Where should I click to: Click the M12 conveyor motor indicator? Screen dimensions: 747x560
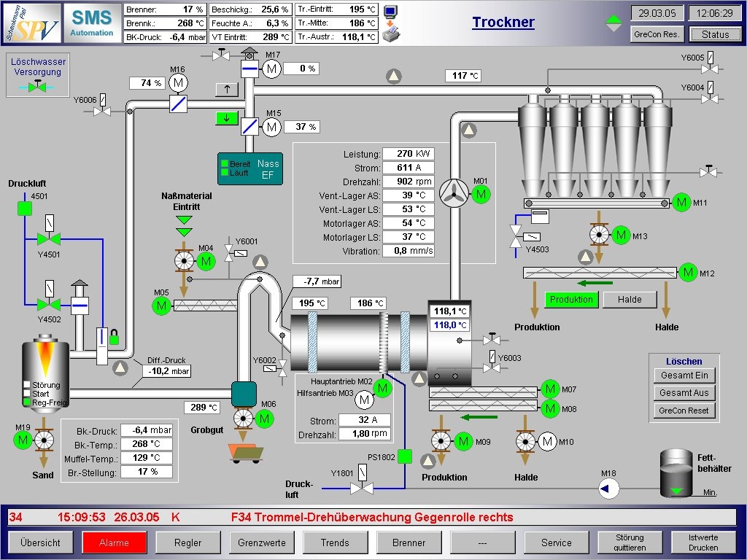tap(687, 273)
